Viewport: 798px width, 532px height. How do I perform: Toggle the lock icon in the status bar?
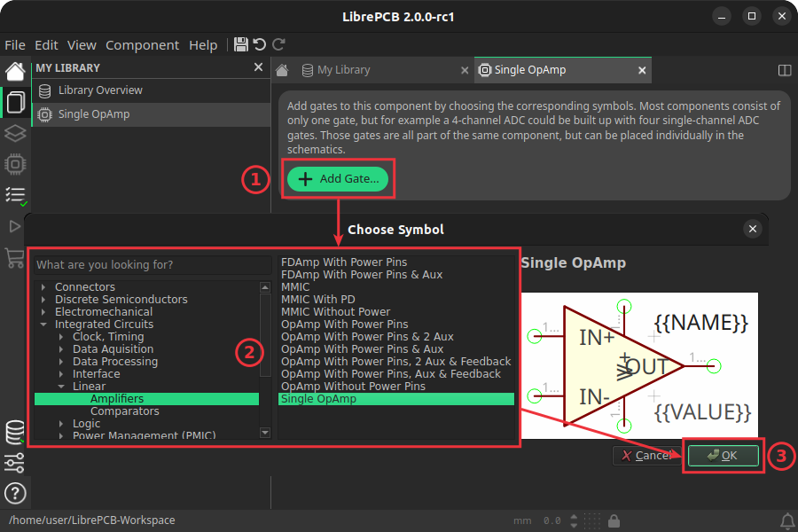(x=614, y=520)
